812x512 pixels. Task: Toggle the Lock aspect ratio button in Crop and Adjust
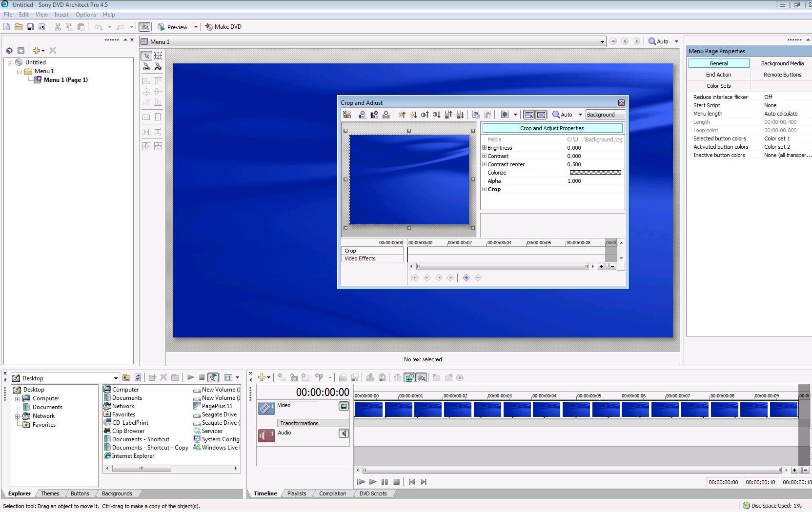529,115
